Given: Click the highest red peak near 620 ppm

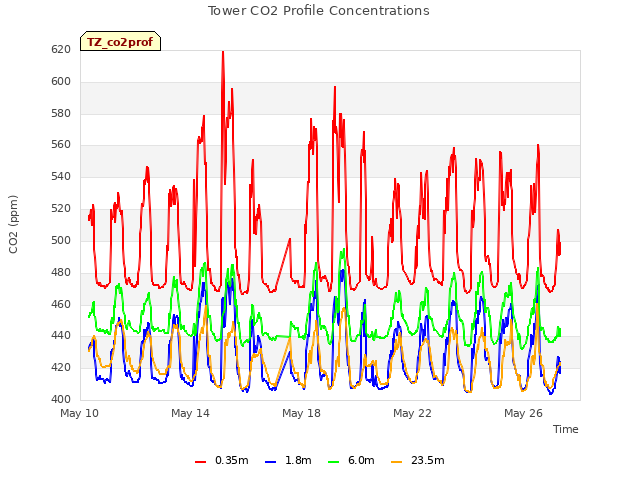Looking at the screenshot, I should tap(223, 52).
